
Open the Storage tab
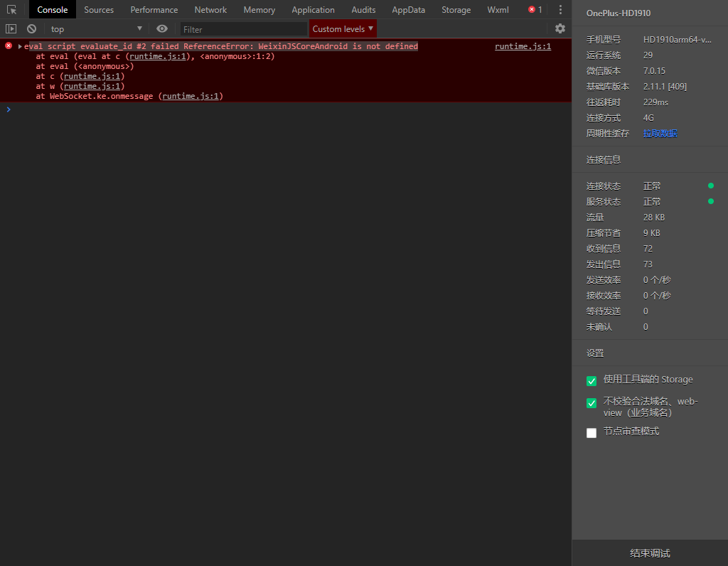pyautogui.click(x=456, y=10)
